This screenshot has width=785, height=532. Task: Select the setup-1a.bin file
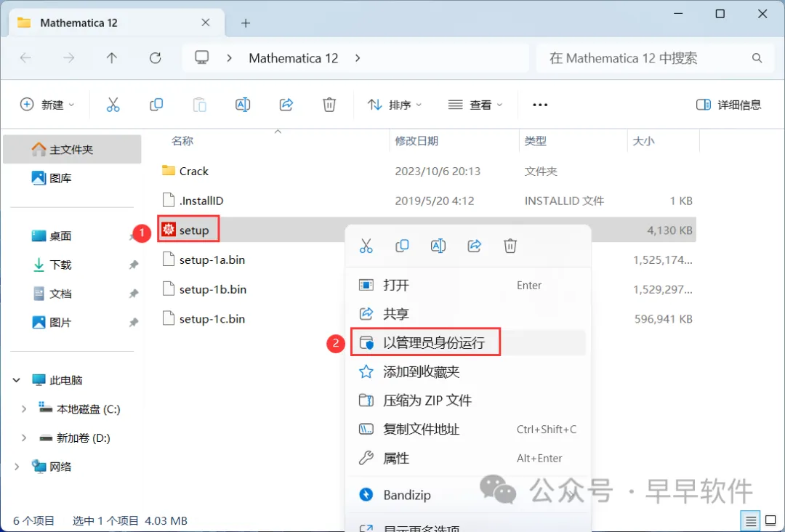pos(427,259)
